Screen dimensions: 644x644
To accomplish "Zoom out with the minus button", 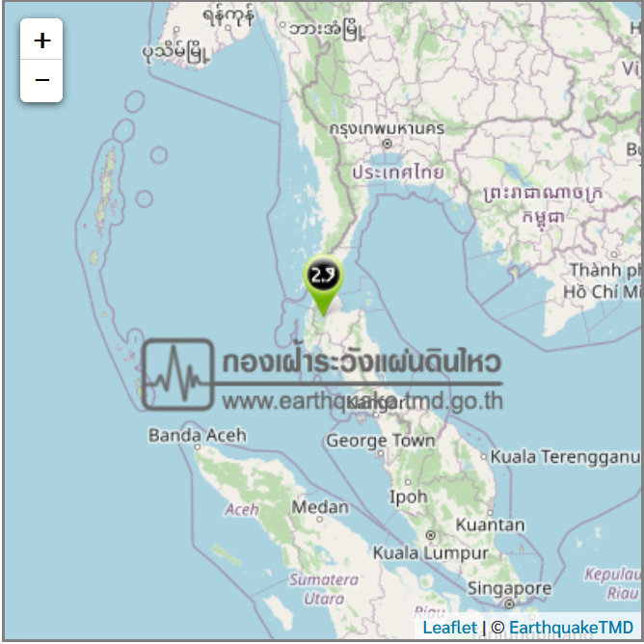I will click(x=41, y=80).
